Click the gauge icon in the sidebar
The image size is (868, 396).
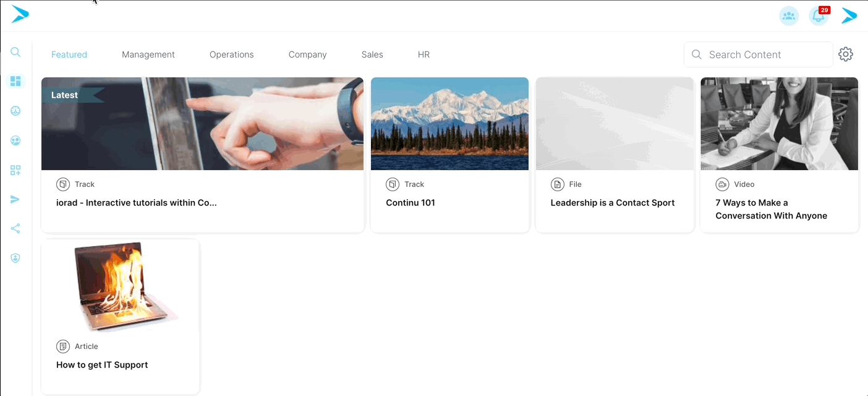coord(15,111)
